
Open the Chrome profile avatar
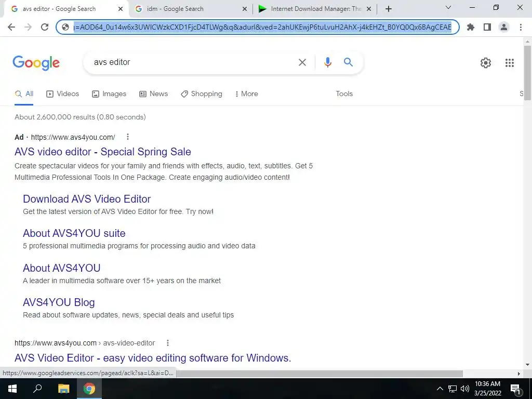tap(504, 27)
